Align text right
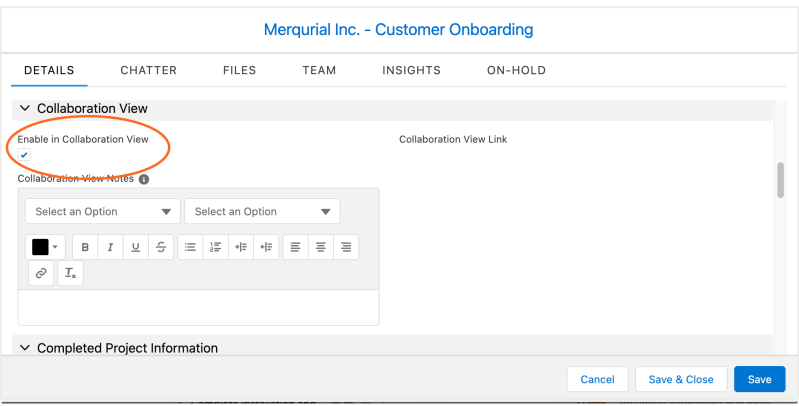 coord(346,247)
